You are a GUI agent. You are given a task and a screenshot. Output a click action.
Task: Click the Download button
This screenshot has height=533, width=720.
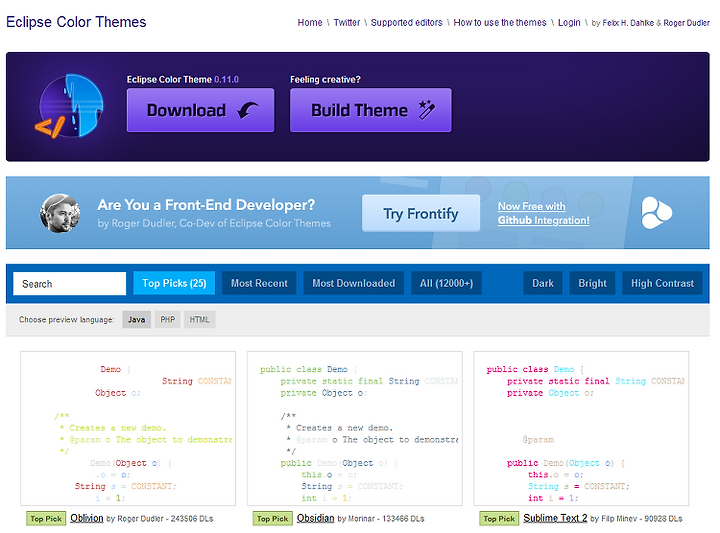tap(200, 110)
